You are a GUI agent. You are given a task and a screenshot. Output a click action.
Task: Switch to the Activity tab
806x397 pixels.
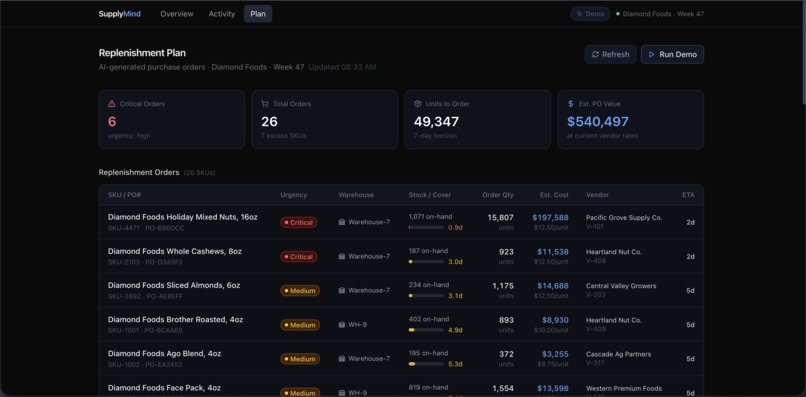pos(222,14)
